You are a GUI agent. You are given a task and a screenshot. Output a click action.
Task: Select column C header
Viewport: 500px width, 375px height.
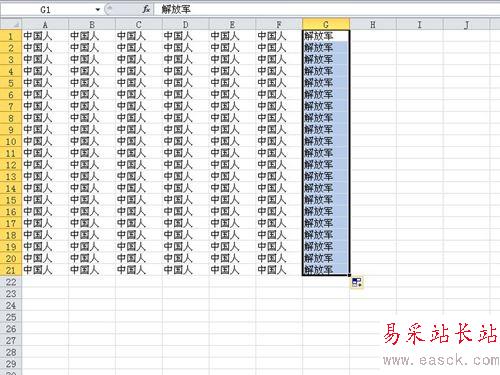pyautogui.click(x=139, y=24)
